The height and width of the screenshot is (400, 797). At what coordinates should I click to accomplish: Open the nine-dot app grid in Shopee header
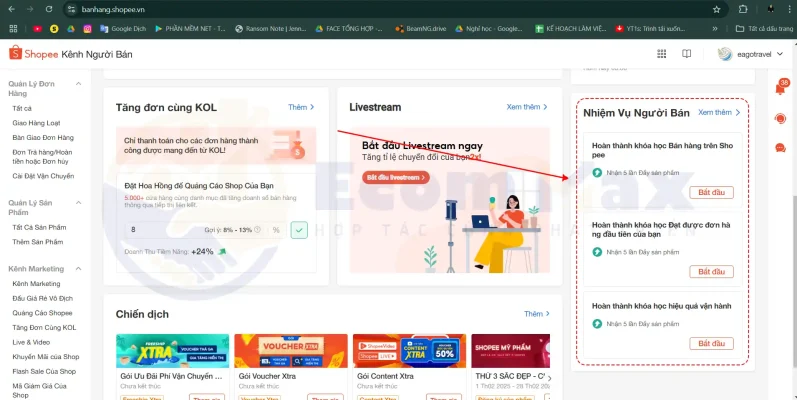click(661, 54)
